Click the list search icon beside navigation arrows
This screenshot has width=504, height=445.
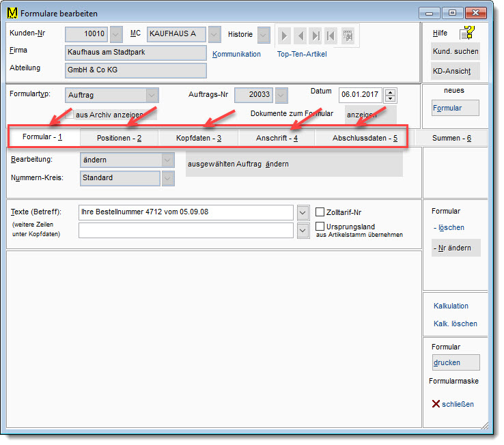[348, 35]
